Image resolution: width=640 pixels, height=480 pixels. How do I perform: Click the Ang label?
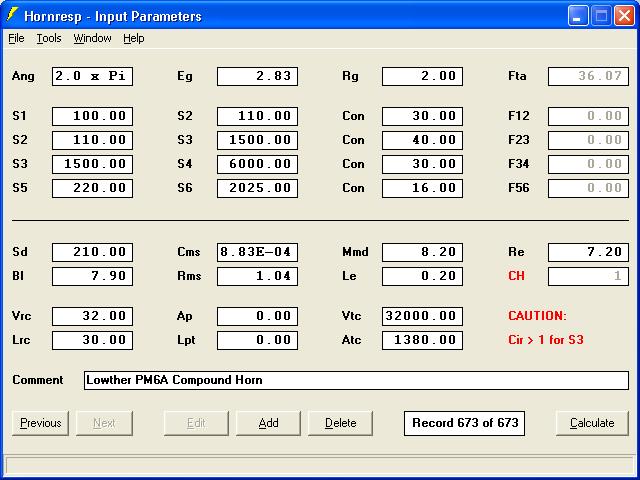pyautogui.click(x=23, y=76)
